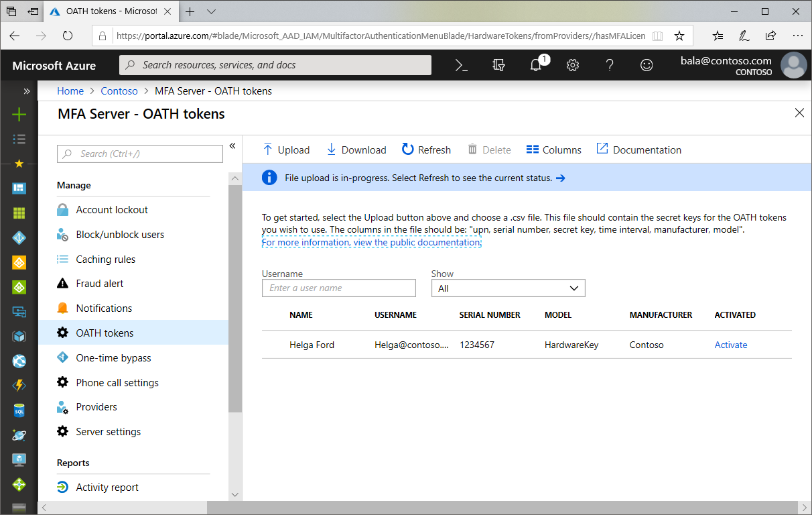Click the Upload toolbar button
This screenshot has width=812, height=515.
pyautogui.click(x=286, y=150)
